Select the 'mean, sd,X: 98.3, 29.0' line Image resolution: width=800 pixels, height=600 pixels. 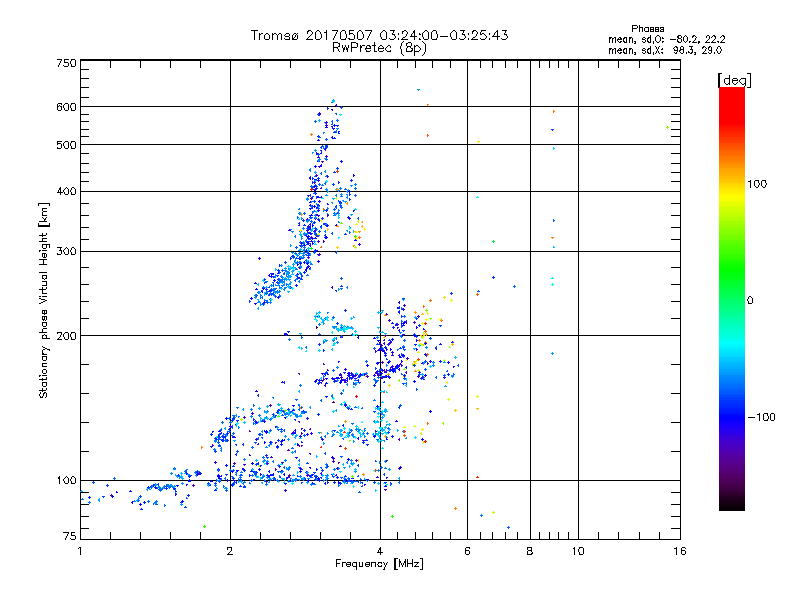[665, 50]
